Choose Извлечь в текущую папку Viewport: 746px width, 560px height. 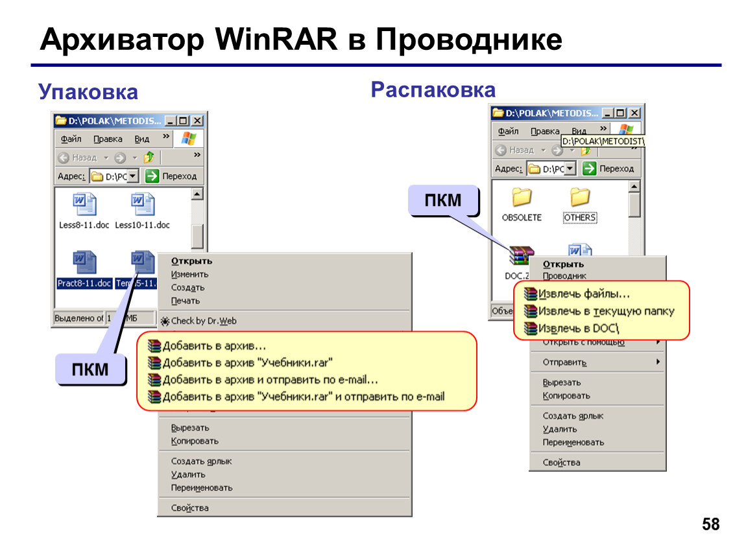tap(599, 311)
